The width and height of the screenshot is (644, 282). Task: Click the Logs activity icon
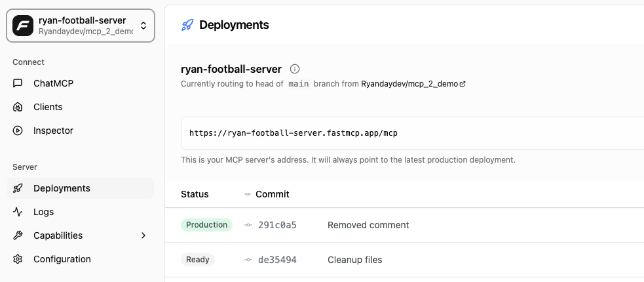pyautogui.click(x=18, y=212)
